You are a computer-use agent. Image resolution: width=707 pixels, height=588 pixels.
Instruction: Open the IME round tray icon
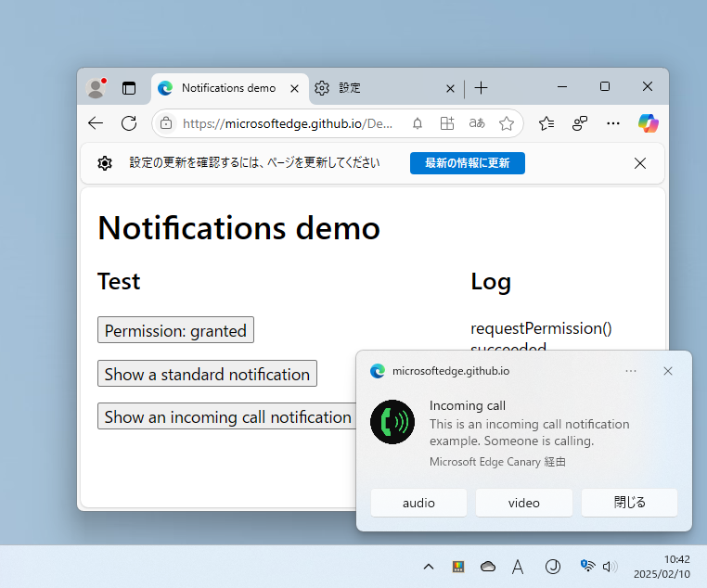point(553,567)
